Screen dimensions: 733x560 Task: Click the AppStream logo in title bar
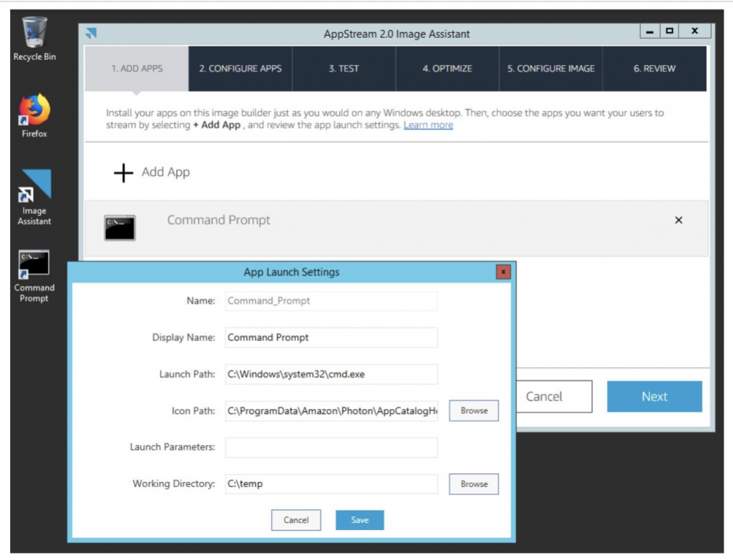coord(91,33)
